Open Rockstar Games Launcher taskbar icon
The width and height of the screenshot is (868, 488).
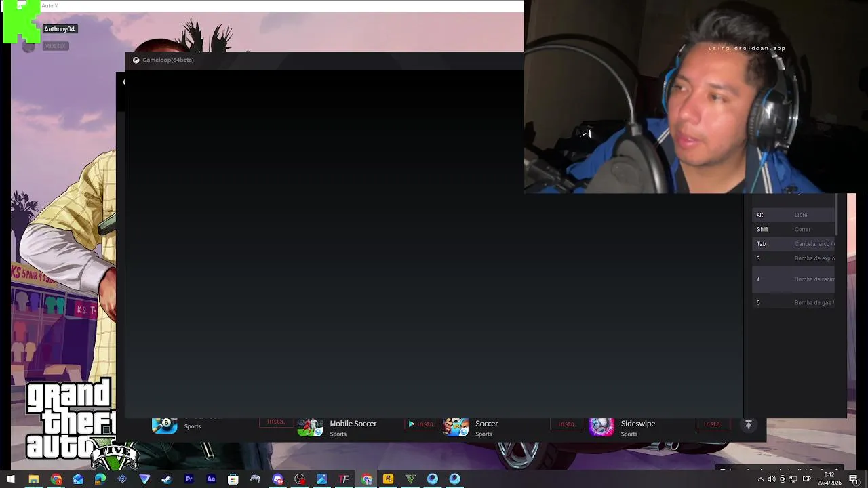tap(388, 479)
